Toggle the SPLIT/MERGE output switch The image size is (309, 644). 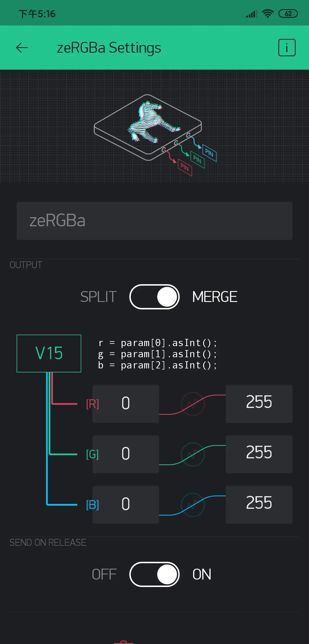(154, 297)
